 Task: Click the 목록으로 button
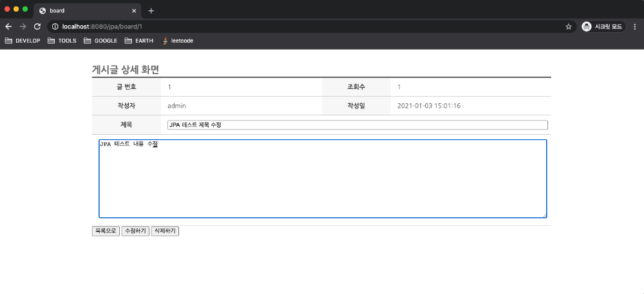click(106, 231)
